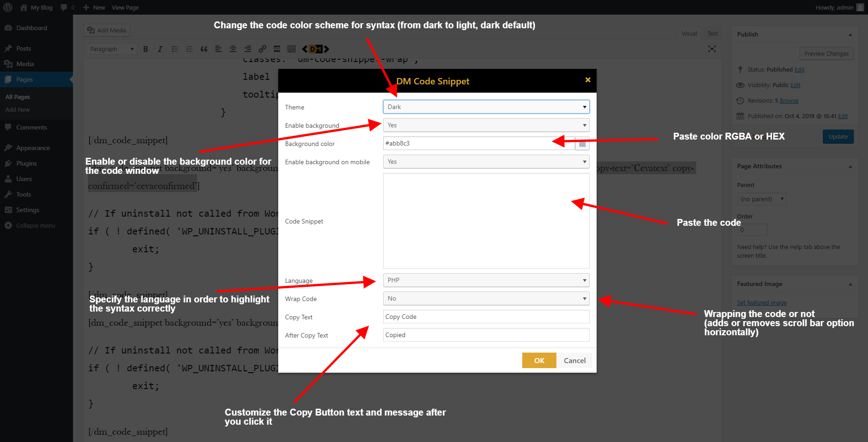The width and height of the screenshot is (868, 442).
Task: Open Enable background on mobile dropdown
Action: point(486,161)
